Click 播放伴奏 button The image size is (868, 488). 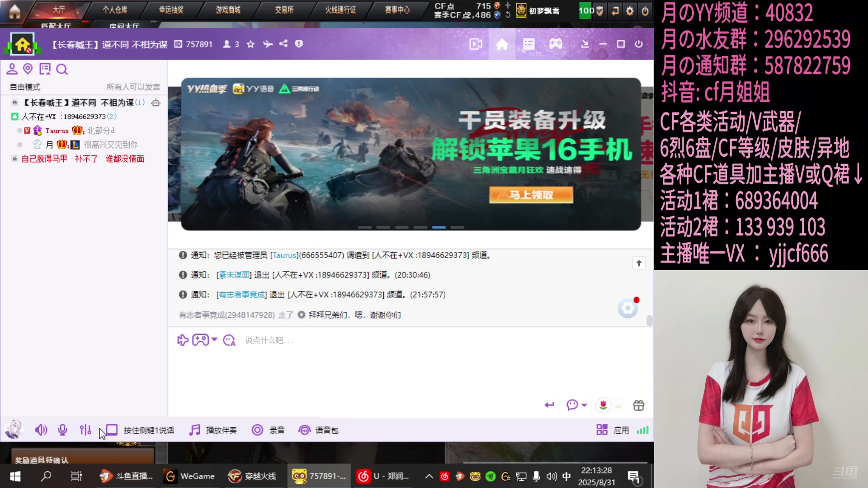213,430
